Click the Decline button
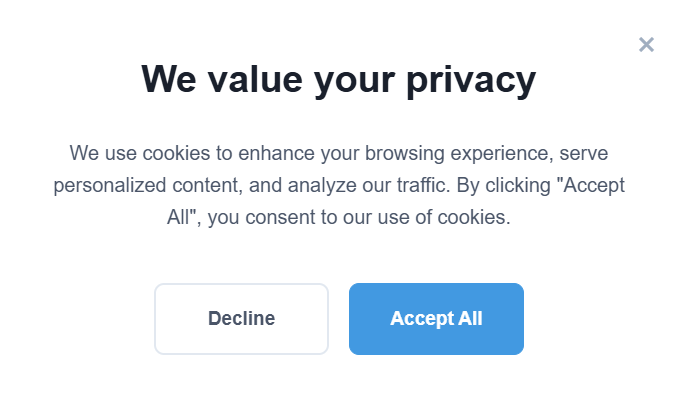 click(241, 319)
